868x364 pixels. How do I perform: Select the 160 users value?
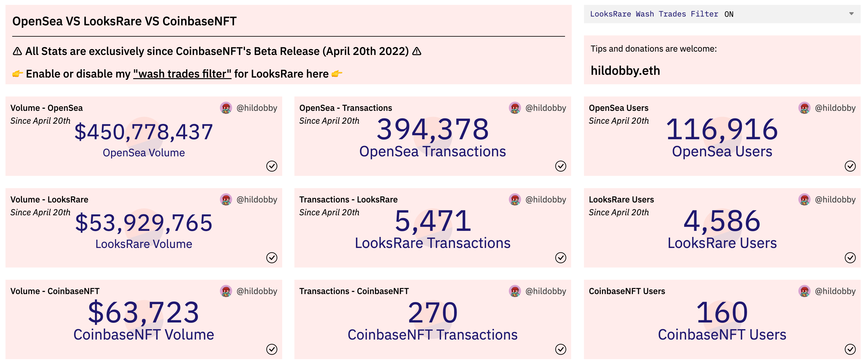pyautogui.click(x=722, y=313)
